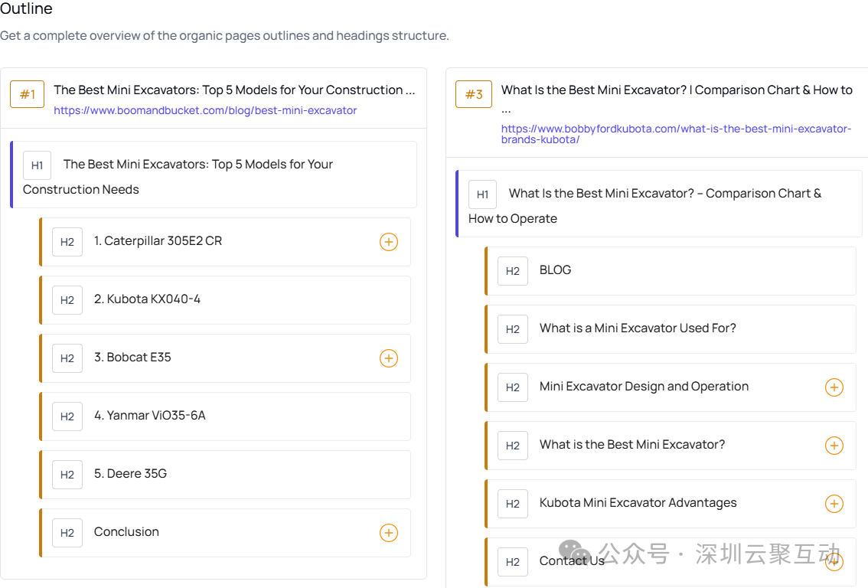Expand the "1. Caterpillar 305E2 CR" plus icon
The width and height of the screenshot is (868, 588).
click(389, 242)
